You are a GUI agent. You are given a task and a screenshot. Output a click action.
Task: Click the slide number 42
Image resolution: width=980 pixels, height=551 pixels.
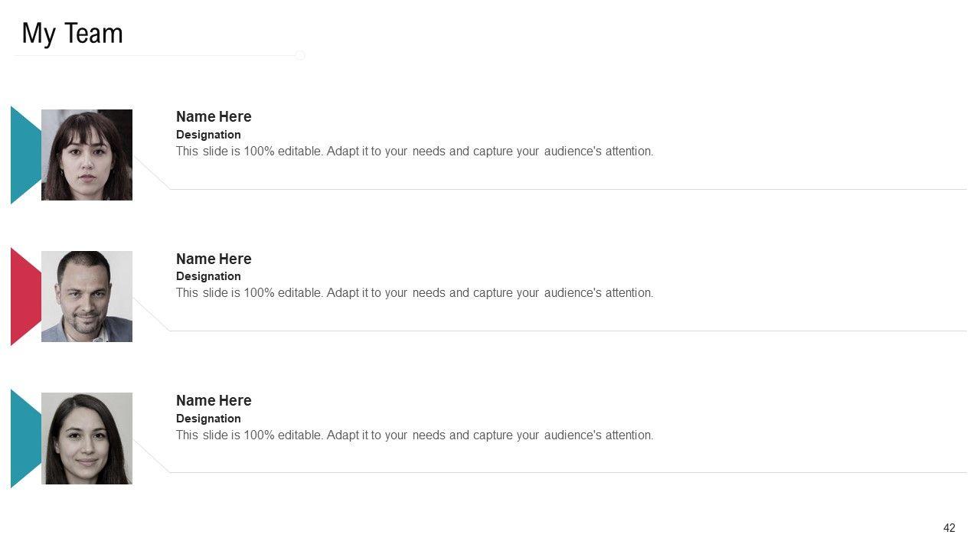click(949, 528)
